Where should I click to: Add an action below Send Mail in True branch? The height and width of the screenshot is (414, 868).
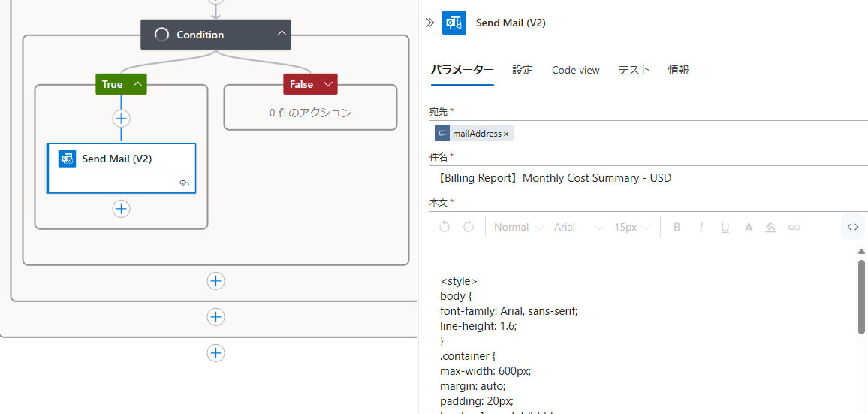click(x=121, y=209)
